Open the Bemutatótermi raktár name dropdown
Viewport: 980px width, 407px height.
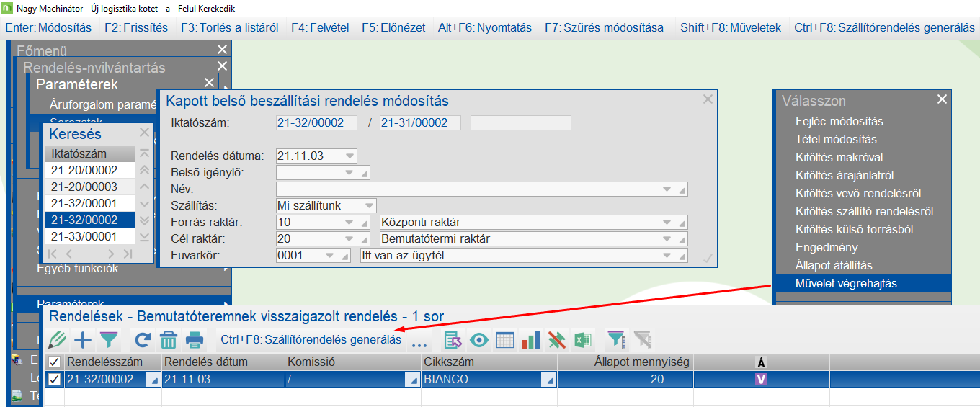point(667,238)
